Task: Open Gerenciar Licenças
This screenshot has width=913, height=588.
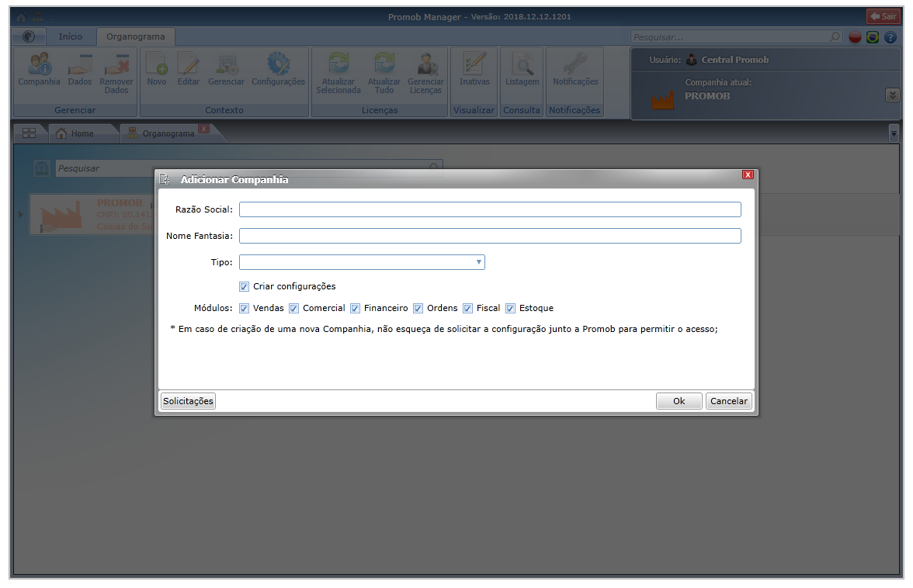Action: click(425, 73)
